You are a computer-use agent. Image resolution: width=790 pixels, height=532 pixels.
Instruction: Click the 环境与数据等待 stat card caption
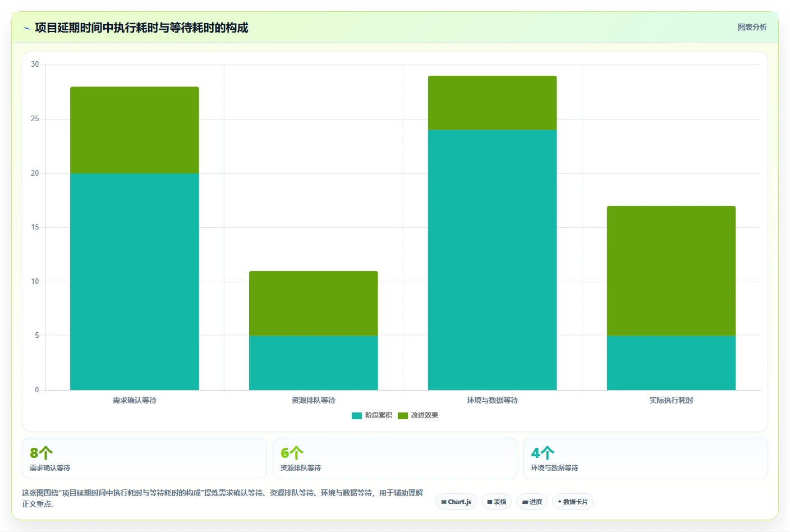pyautogui.click(x=554, y=467)
